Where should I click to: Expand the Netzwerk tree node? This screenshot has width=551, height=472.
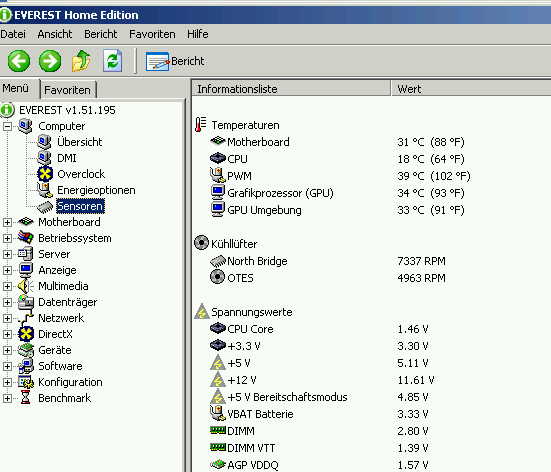click(7, 318)
